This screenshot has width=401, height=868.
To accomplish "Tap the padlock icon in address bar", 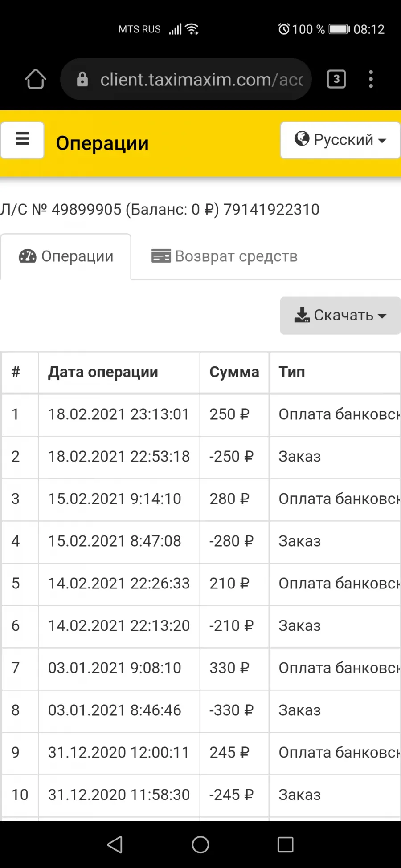I will (x=82, y=79).
